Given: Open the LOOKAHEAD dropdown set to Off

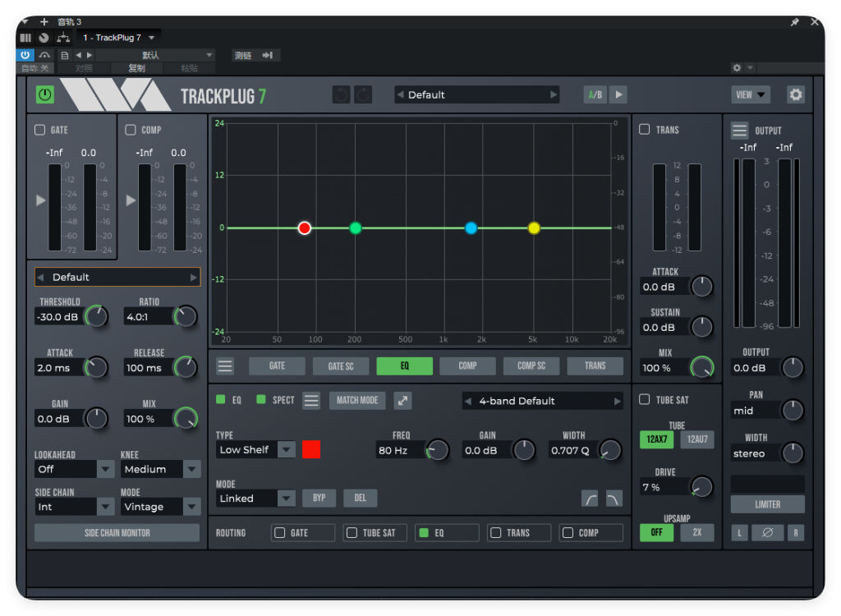Looking at the screenshot, I should tap(75, 469).
